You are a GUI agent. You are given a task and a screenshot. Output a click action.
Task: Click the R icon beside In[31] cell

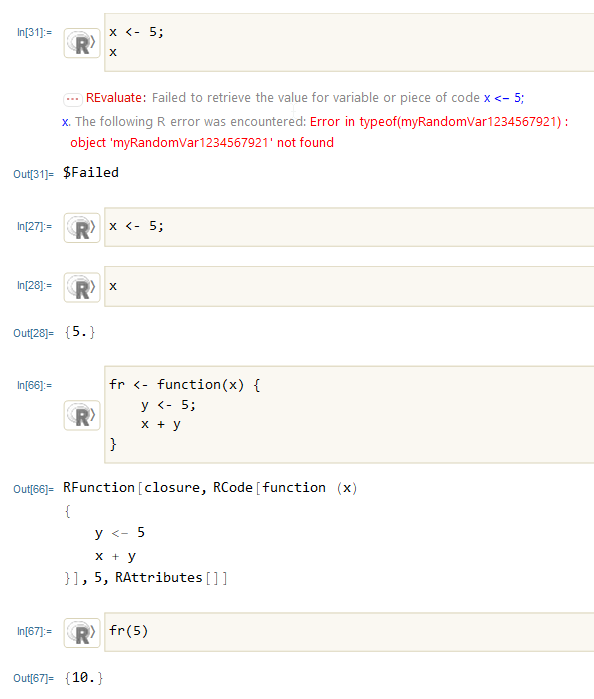(x=82, y=43)
